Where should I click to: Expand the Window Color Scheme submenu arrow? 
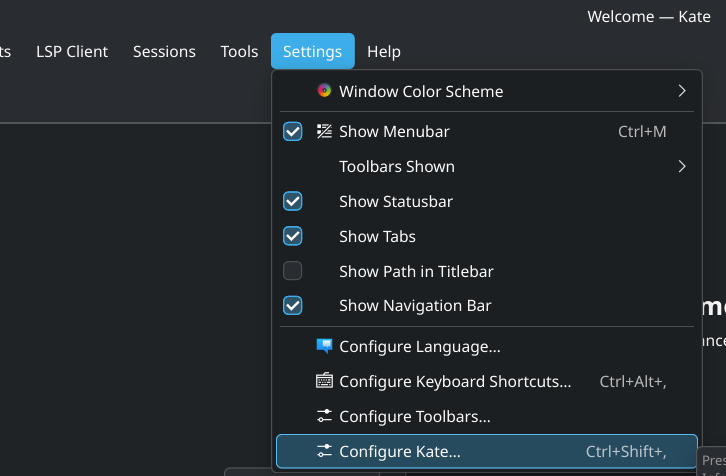click(682, 91)
